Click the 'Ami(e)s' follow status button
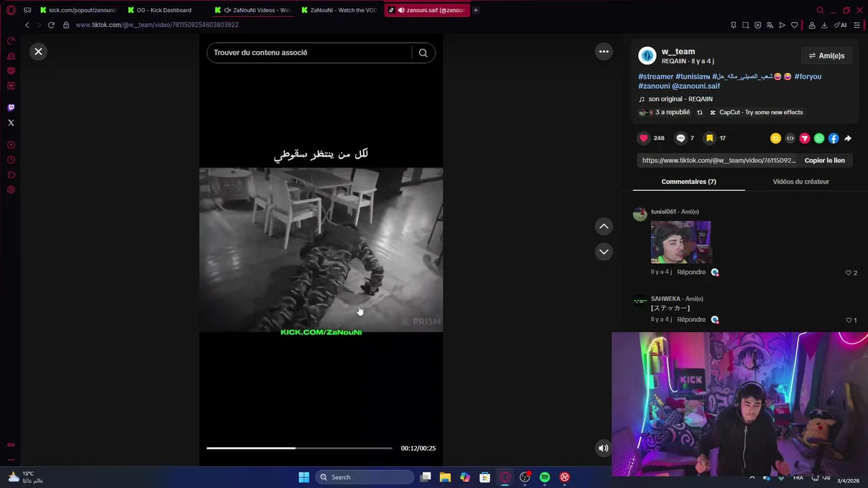 [827, 56]
